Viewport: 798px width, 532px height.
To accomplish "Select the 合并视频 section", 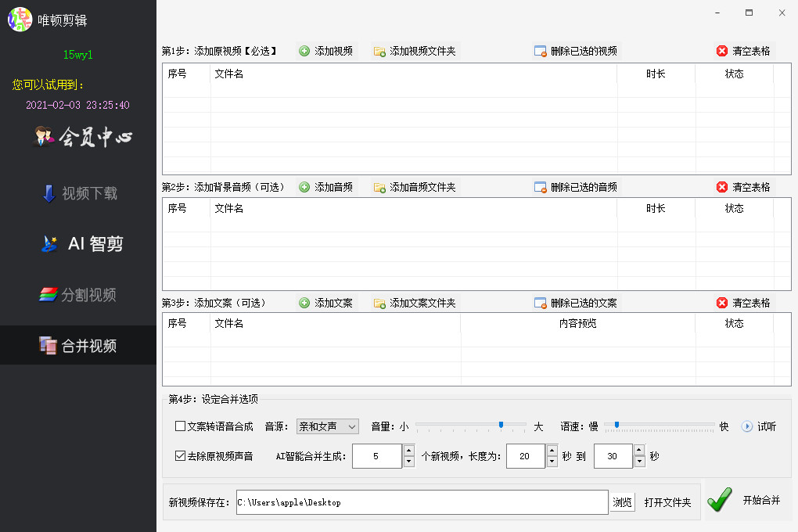I will point(78,346).
